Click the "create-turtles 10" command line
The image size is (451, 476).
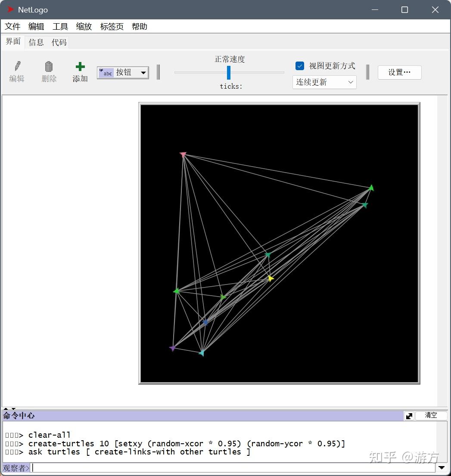pyautogui.click(x=187, y=443)
